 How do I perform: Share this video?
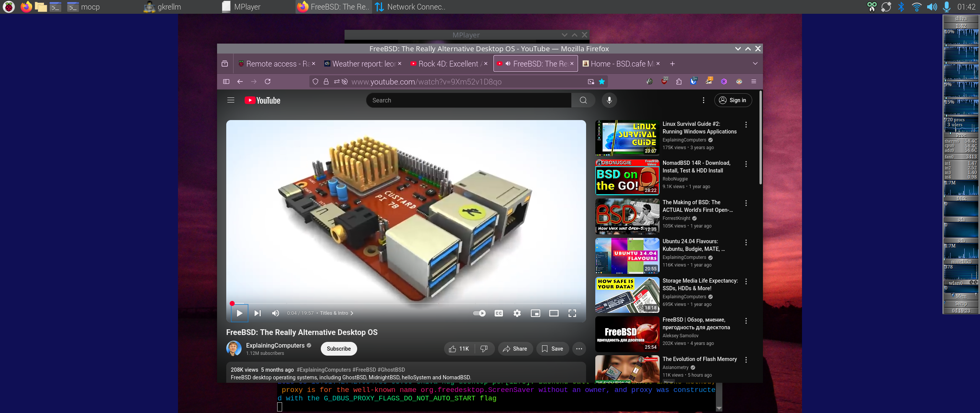[x=515, y=349]
